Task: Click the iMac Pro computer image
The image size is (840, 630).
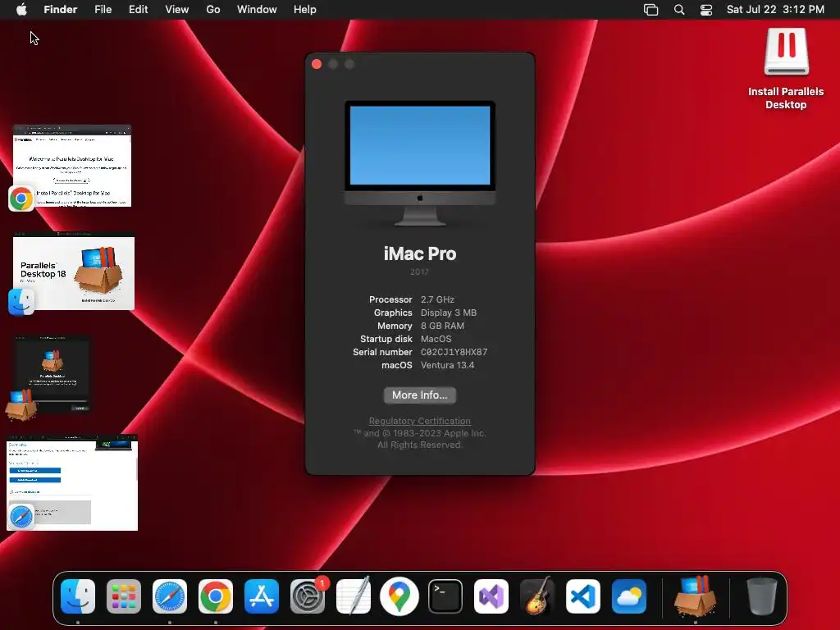Action: [x=419, y=163]
